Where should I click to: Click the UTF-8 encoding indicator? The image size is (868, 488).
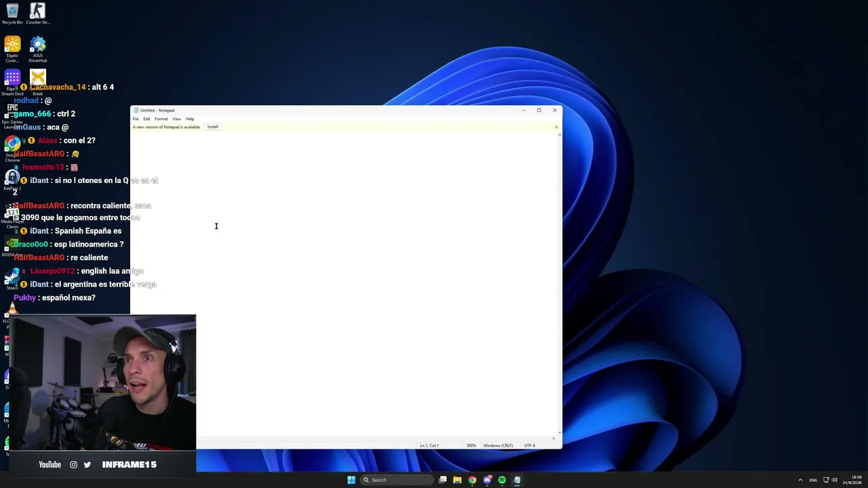click(530, 445)
